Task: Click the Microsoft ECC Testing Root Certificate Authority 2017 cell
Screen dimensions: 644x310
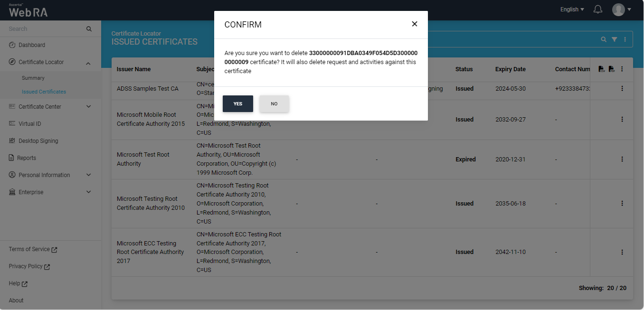Action: (150, 252)
